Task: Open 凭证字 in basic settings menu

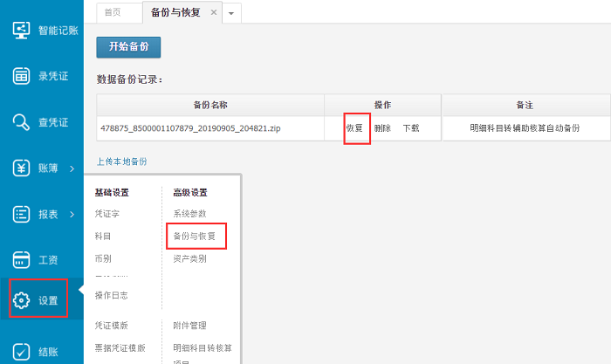Action: point(107,214)
